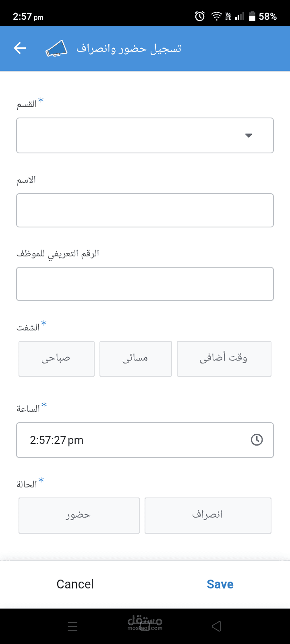Tap the megaphone icon in header
Image resolution: width=290 pixels, height=644 pixels.
[x=56, y=48]
